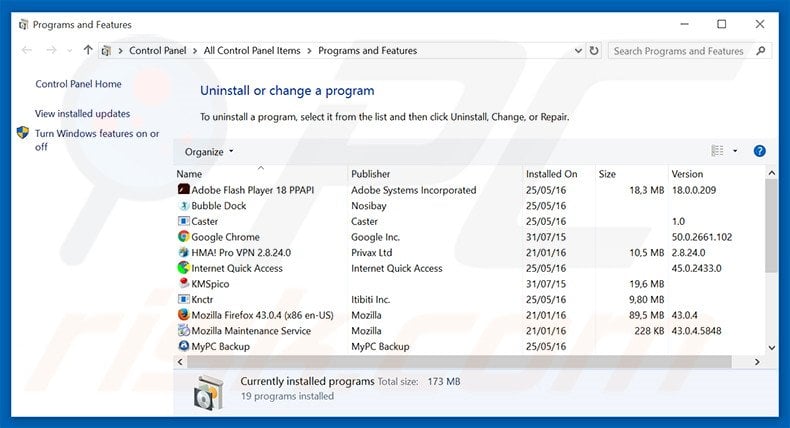This screenshot has width=790, height=428.
Task: Click the Control Panel icon in address bar
Action: coord(106,50)
